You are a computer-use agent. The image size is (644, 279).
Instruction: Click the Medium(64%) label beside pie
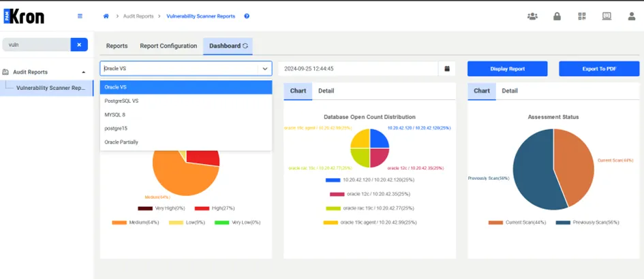tap(157, 197)
